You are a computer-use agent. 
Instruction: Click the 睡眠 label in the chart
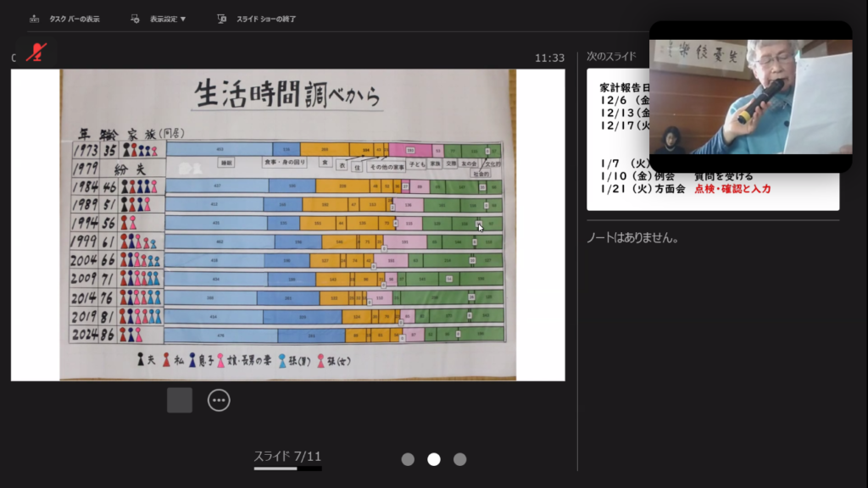226,161
